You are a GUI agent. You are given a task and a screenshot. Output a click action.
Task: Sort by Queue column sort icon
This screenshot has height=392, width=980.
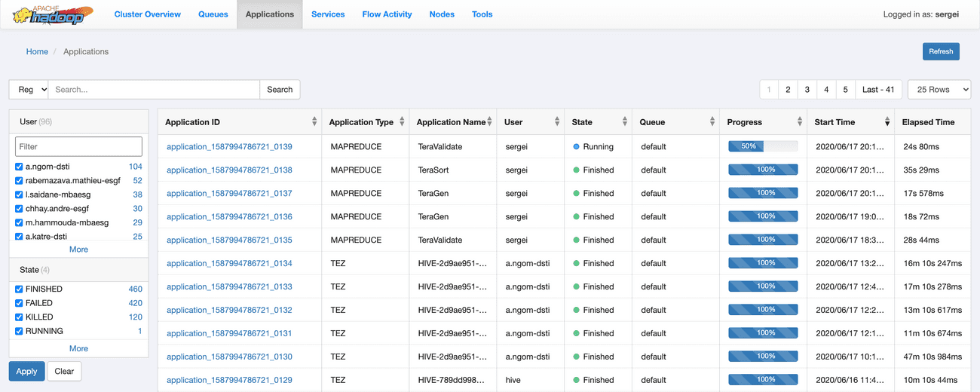712,122
